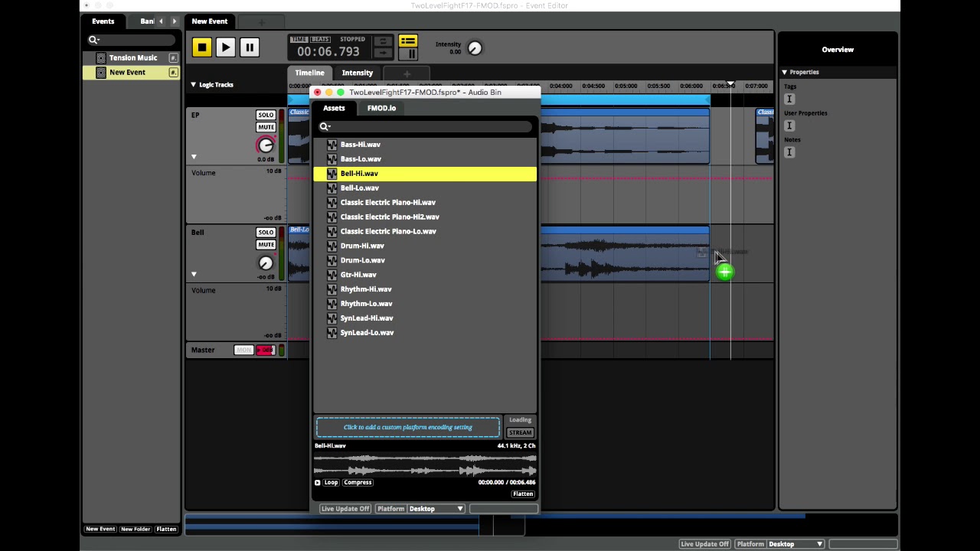Start playback with the Play button
Viewport: 980px width, 551px height.
pos(225,47)
